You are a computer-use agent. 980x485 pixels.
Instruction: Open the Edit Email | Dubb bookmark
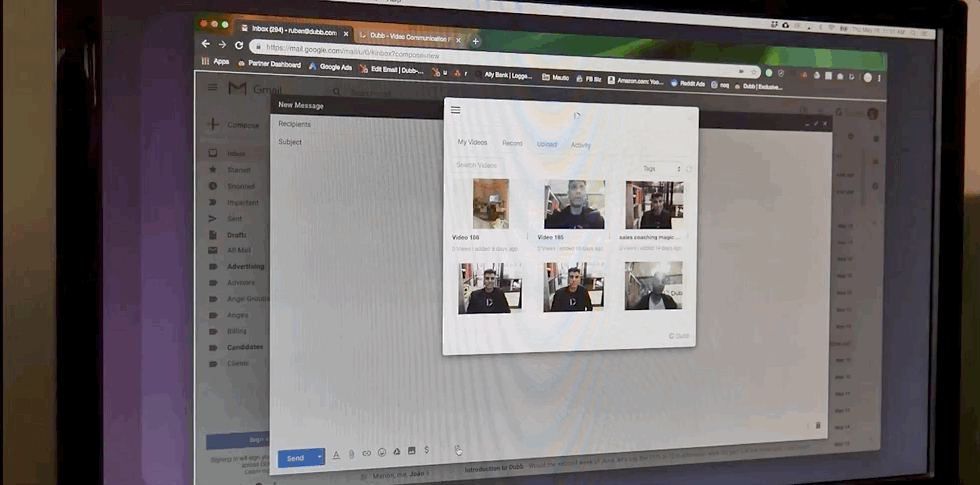(391, 70)
